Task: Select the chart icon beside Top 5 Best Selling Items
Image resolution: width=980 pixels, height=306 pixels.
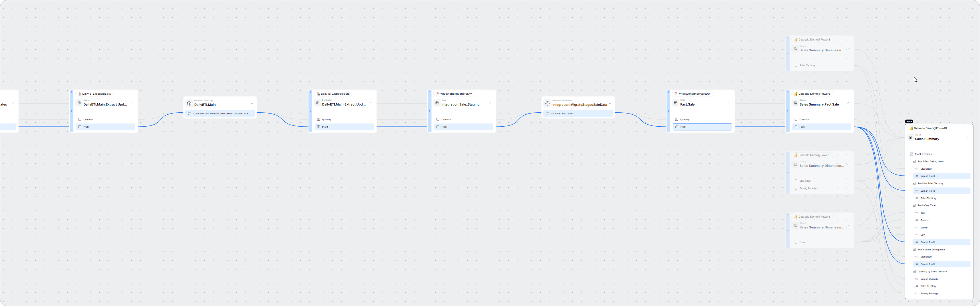Action: click(x=914, y=161)
